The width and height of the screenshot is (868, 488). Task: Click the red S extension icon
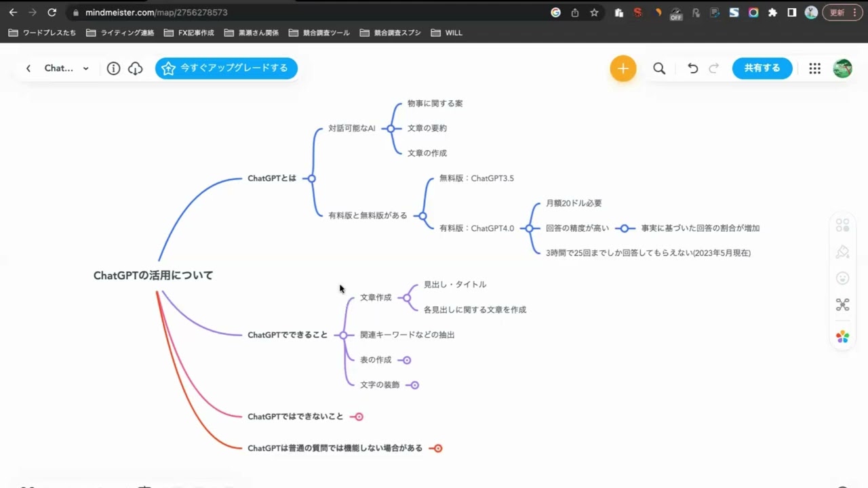(x=637, y=12)
